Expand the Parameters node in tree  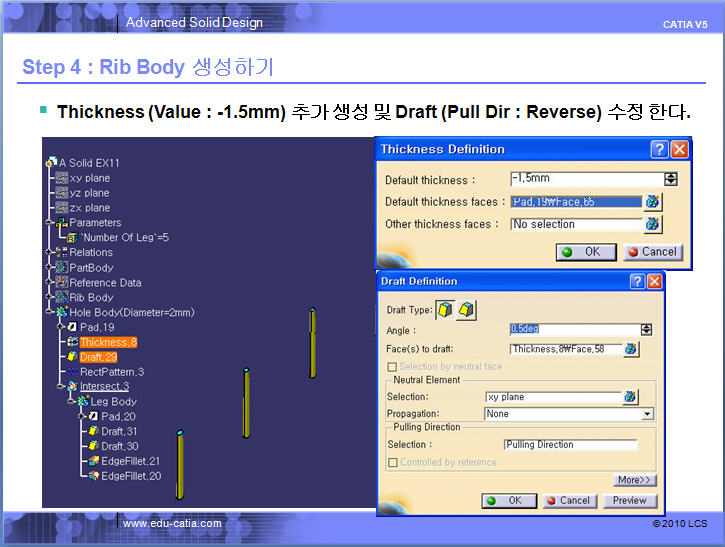[x=51, y=223]
